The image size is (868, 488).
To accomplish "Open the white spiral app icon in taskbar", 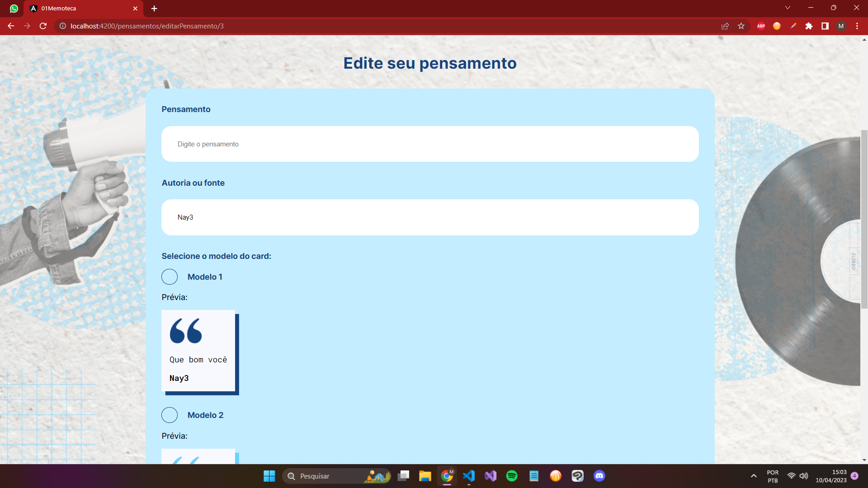I will pyautogui.click(x=577, y=476).
